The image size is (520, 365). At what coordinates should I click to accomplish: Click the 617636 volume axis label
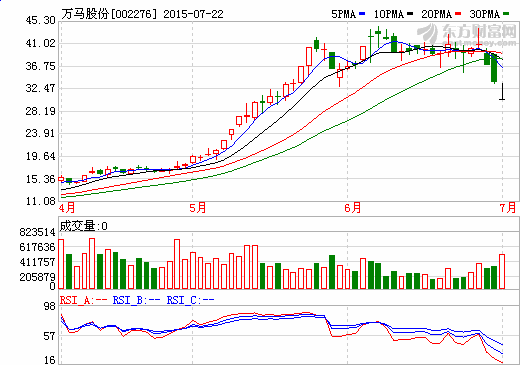(x=37, y=247)
